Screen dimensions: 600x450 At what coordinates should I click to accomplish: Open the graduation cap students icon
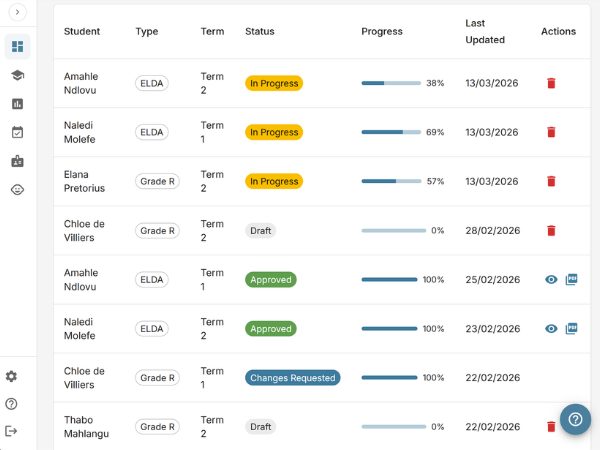18,75
